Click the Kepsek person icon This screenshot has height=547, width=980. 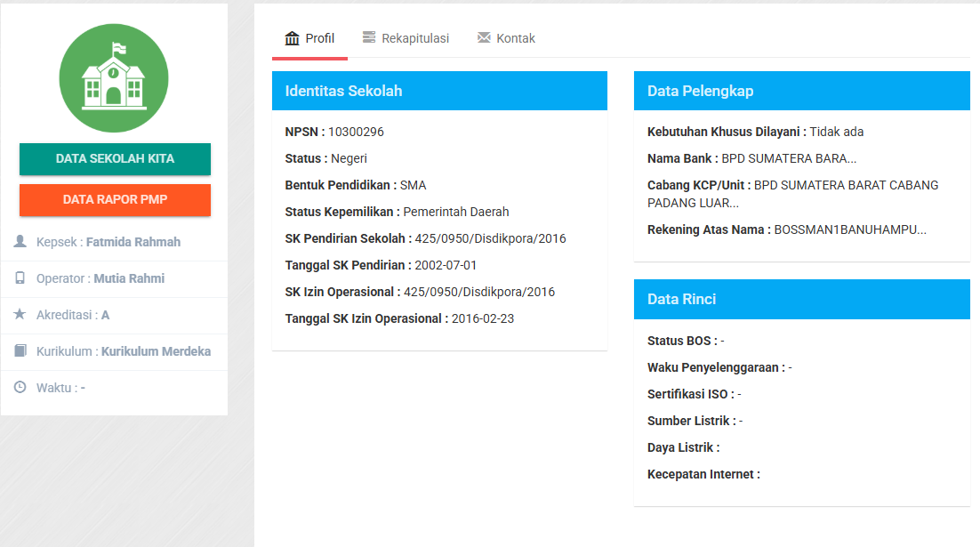coord(20,242)
